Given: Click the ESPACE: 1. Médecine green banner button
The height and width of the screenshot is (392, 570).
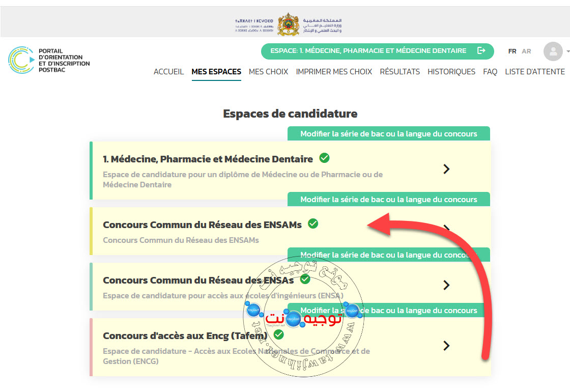Looking at the screenshot, I should coord(377,51).
